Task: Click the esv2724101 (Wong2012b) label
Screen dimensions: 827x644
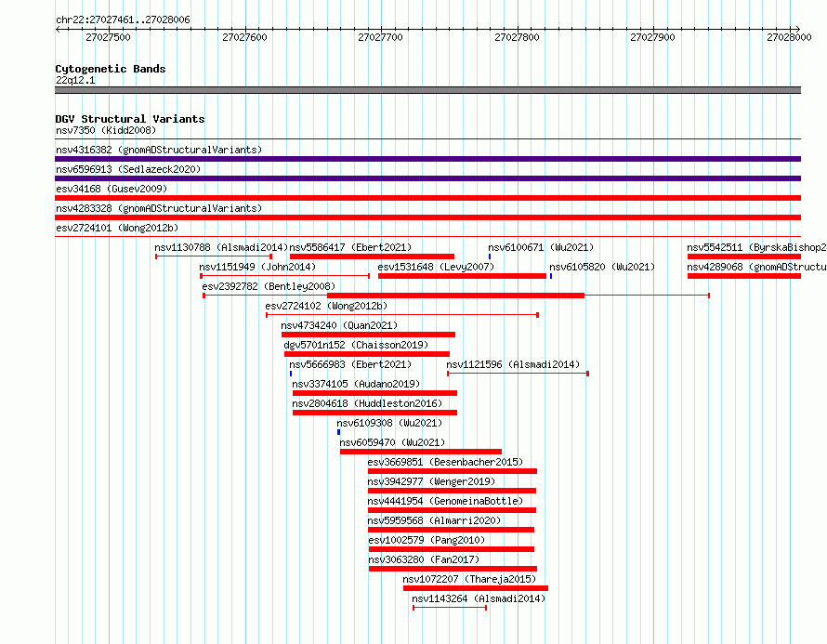Action: point(117,228)
